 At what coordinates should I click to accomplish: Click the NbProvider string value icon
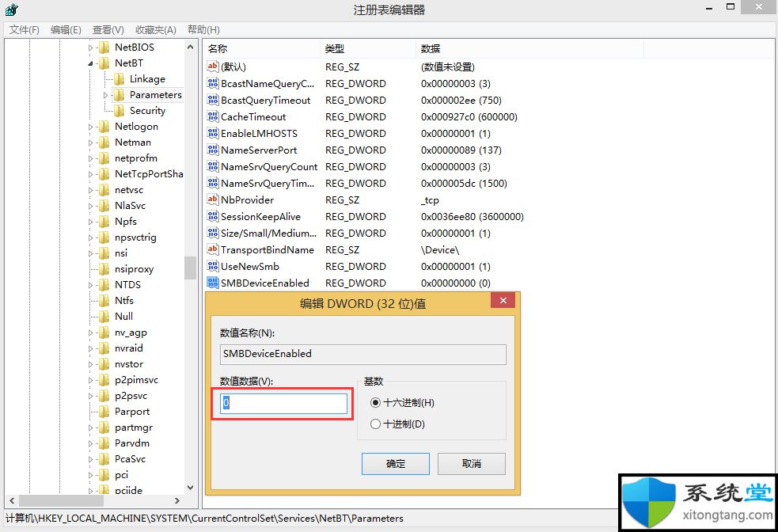(x=213, y=199)
